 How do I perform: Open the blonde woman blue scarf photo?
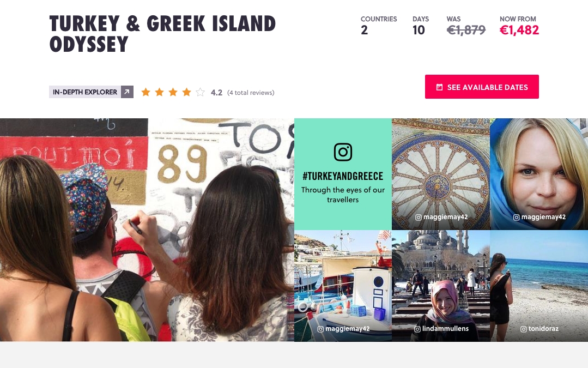539,174
